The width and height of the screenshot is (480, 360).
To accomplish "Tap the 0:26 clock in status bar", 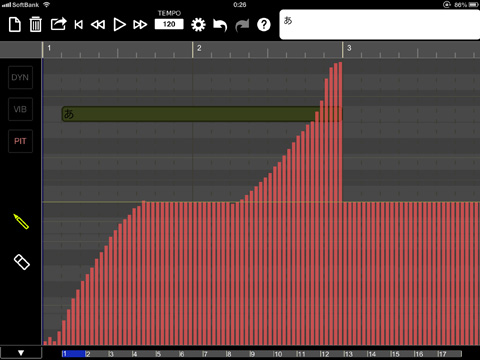I will 240,5.
